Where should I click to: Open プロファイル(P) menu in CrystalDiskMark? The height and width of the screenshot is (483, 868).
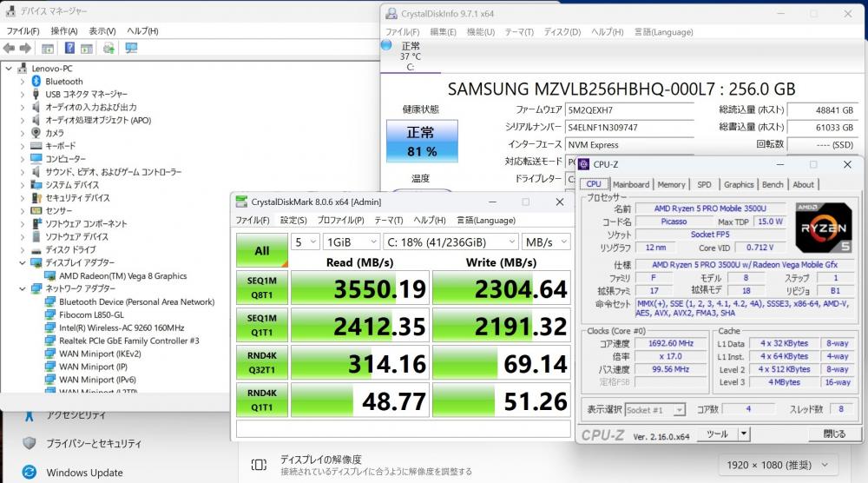(x=340, y=221)
